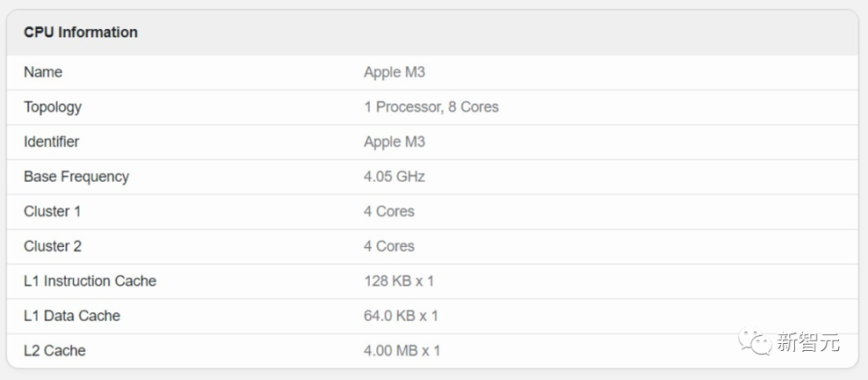This screenshot has width=868, height=380.
Task: Select the L1 Data Cache label
Action: [x=72, y=316]
